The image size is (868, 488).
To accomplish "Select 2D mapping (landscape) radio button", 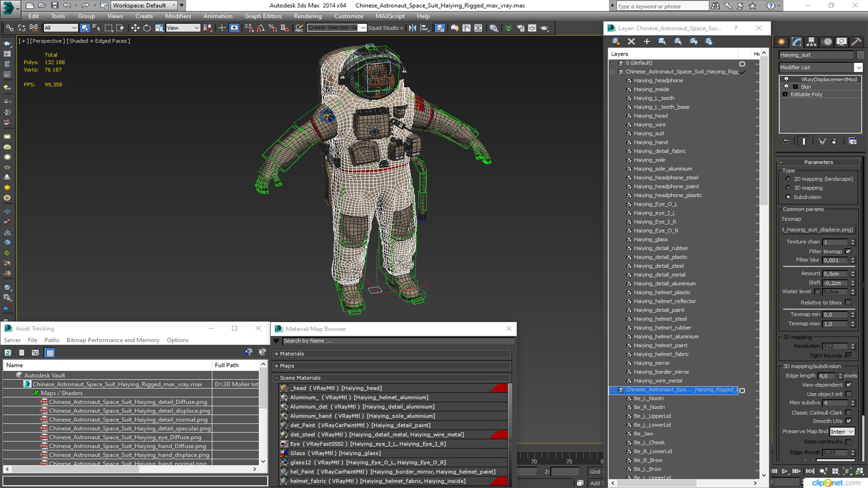I will 788,179.
